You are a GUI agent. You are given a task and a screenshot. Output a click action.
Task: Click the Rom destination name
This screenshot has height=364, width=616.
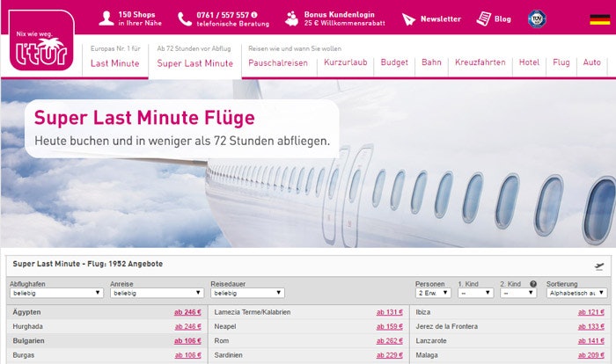[222, 341]
